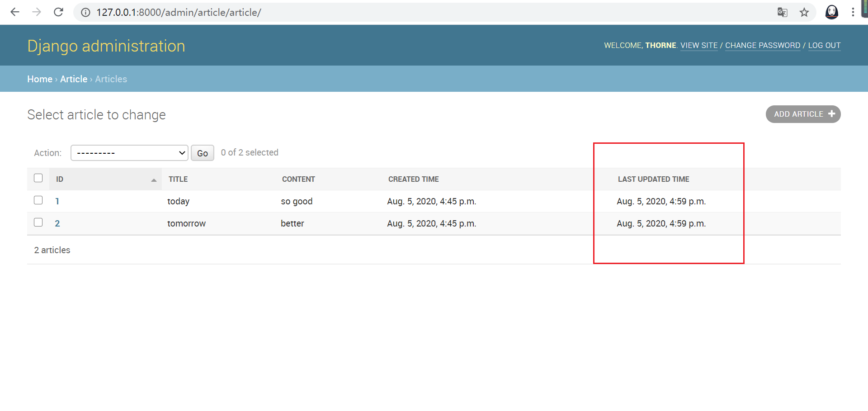Click the 'today' title cell
This screenshot has height=411, width=868.
point(179,202)
